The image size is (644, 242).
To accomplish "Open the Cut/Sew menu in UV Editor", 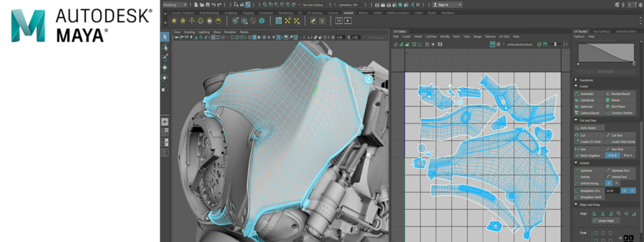I will tap(431, 37).
